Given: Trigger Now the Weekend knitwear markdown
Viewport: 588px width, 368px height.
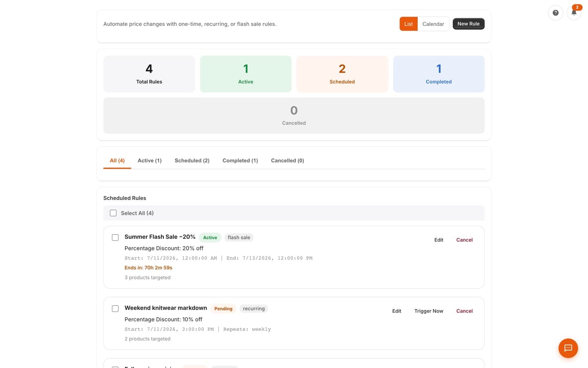Looking at the screenshot, I should point(429,311).
